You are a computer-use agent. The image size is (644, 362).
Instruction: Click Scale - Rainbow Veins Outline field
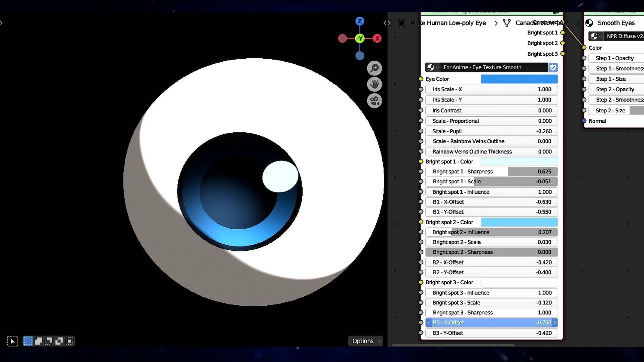tap(491, 141)
